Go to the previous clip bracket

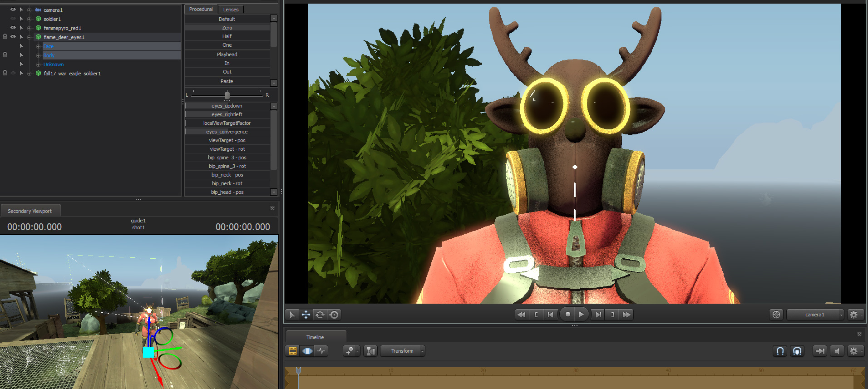(536, 315)
